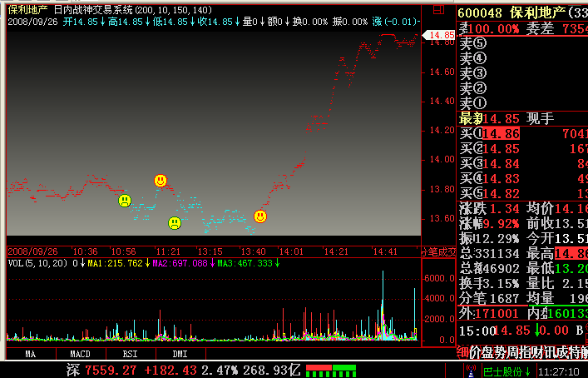Click the 外 171001 outer volume
588x378 pixels.
pyautogui.click(x=497, y=313)
